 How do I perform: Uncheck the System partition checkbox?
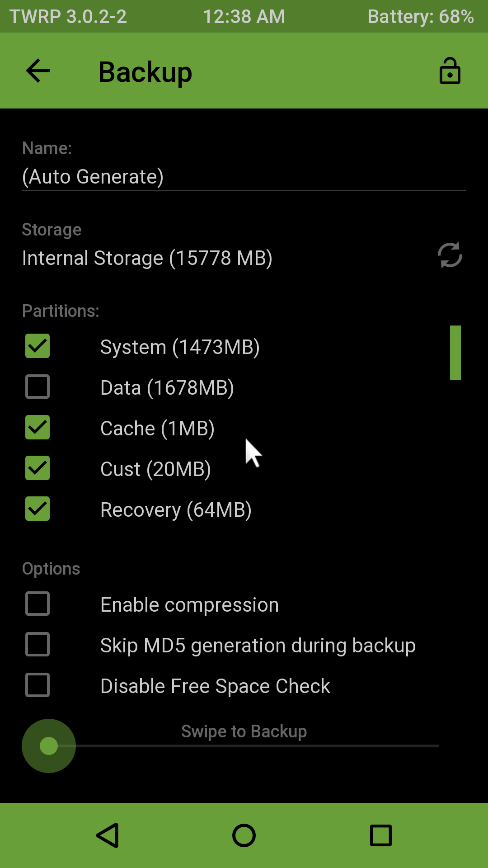point(38,346)
